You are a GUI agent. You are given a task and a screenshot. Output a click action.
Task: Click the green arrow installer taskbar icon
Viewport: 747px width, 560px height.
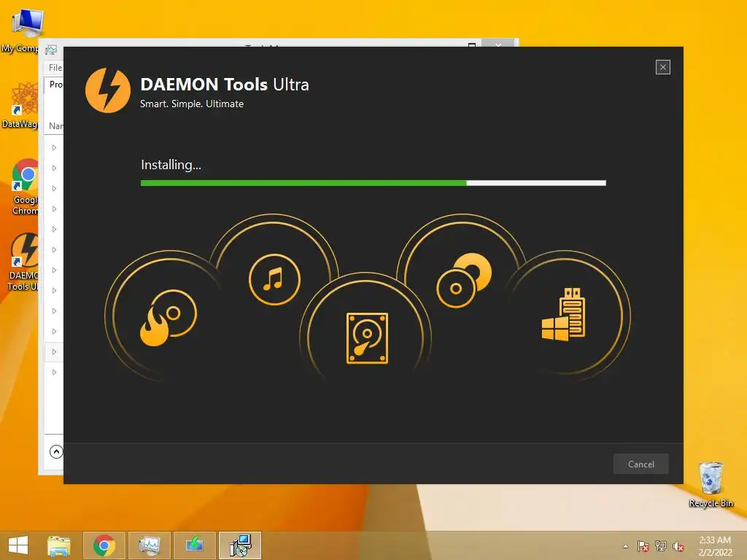tap(194, 545)
